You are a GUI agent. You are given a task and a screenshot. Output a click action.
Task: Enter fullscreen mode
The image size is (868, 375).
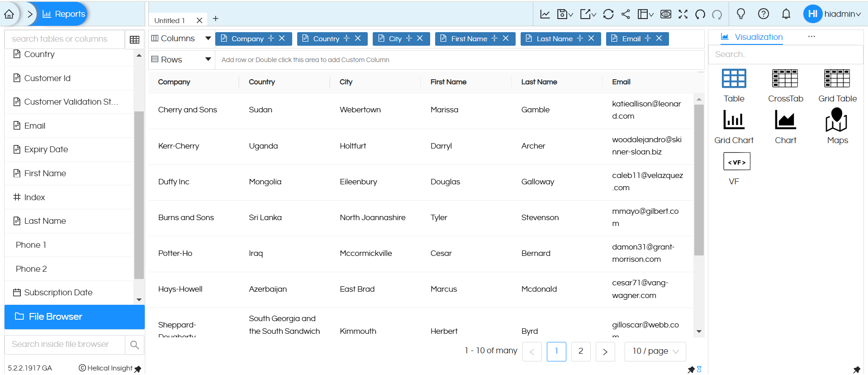[x=683, y=14]
